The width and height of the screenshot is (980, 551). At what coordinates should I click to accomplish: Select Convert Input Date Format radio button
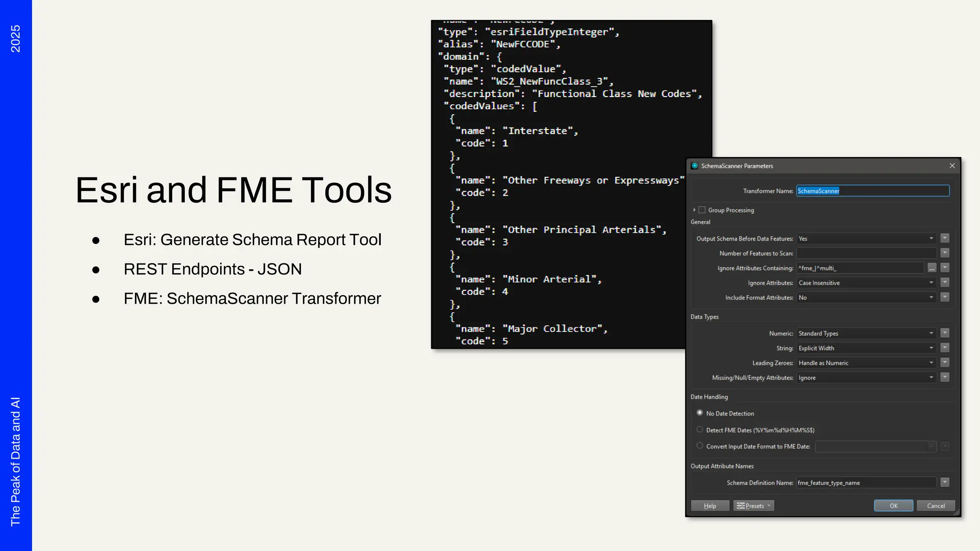point(700,446)
